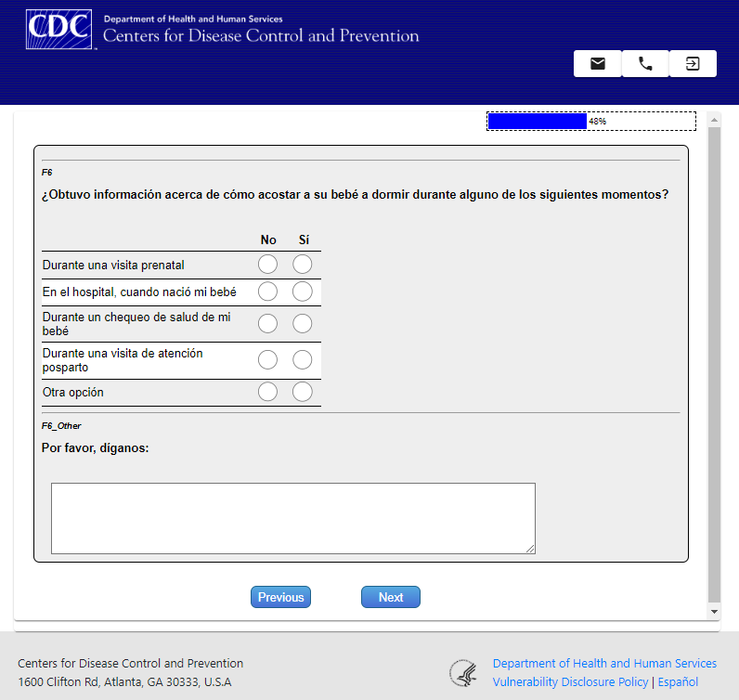Switch language via the Español link
Viewport: 739px width, 700px height.
[678, 682]
